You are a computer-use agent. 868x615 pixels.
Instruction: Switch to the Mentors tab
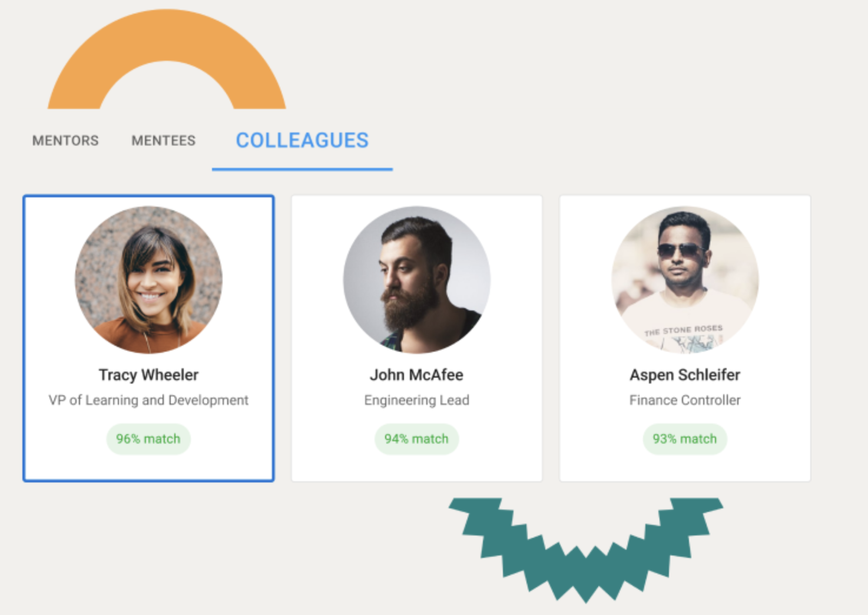pyautogui.click(x=65, y=141)
